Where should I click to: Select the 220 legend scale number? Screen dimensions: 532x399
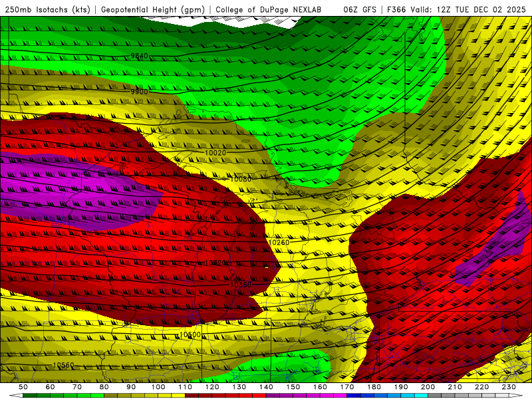(481, 387)
